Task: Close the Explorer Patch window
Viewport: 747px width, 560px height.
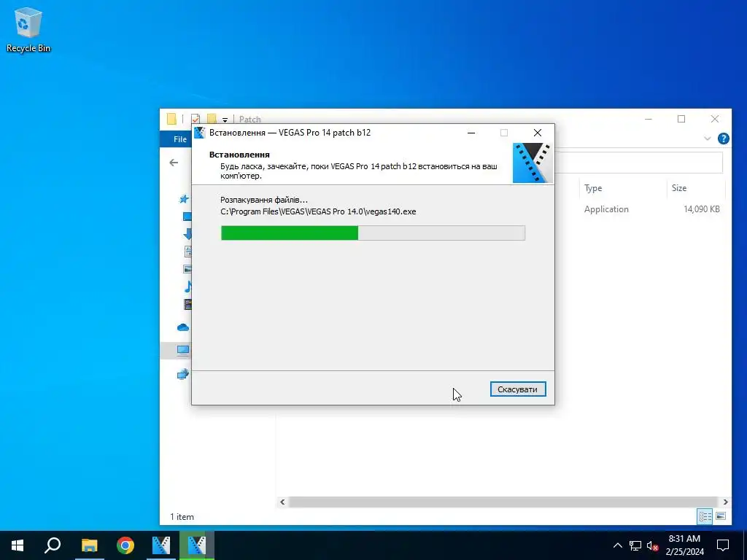Action: point(715,119)
